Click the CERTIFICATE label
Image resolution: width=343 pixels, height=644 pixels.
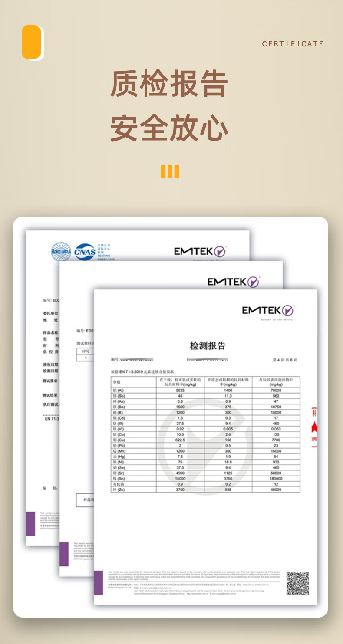coord(293,44)
